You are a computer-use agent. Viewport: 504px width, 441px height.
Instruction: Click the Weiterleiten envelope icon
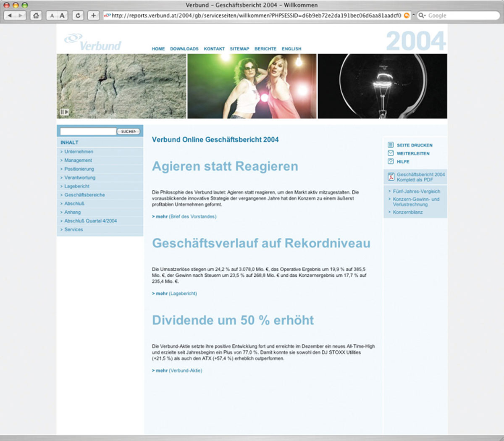tap(391, 153)
